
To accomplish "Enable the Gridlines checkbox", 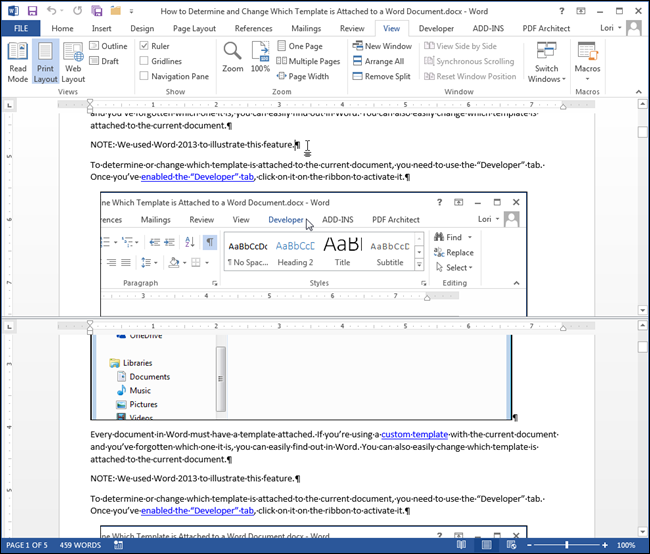I will coord(145,61).
